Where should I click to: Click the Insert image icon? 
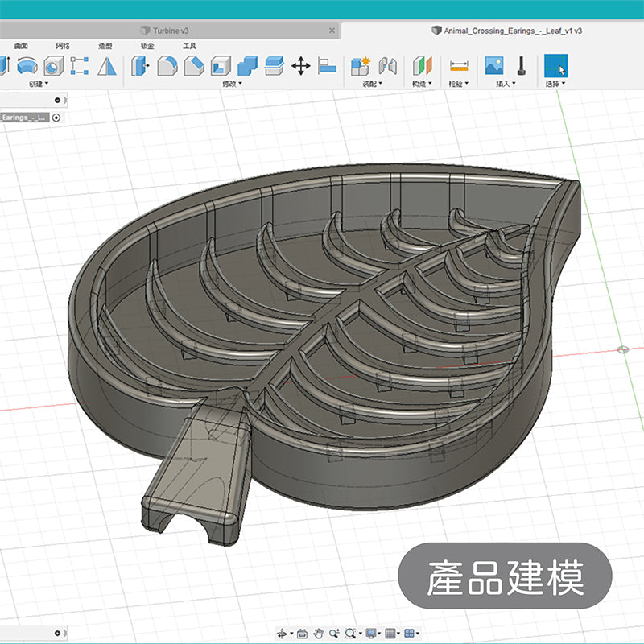pyautogui.click(x=494, y=66)
